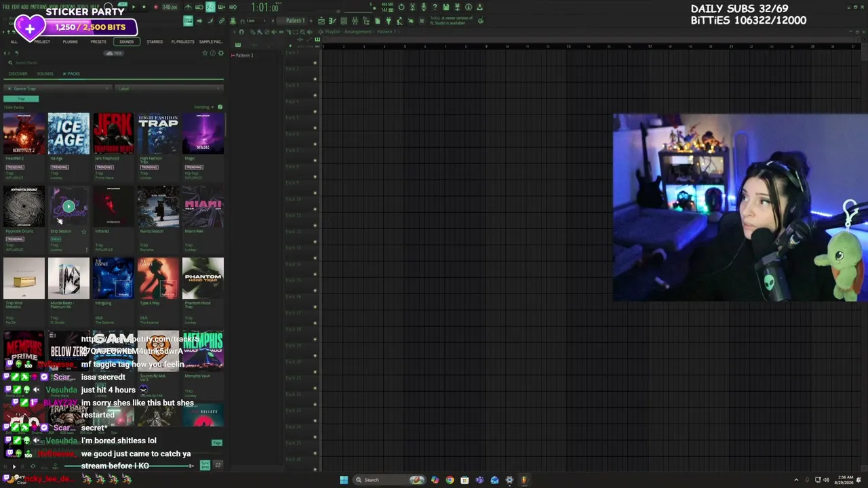Image resolution: width=868 pixels, height=488 pixels.
Task: Remove the green Trap filter tag
Action: [x=21, y=99]
